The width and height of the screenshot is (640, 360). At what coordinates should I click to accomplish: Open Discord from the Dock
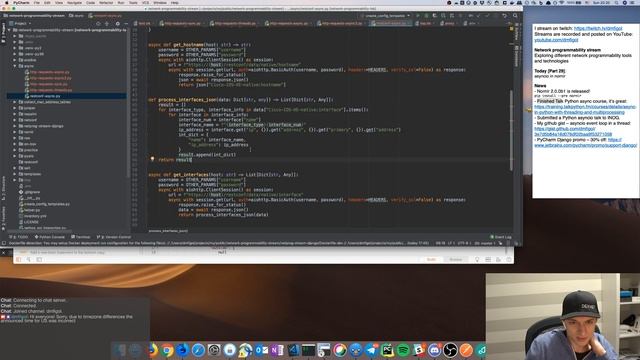(434, 350)
